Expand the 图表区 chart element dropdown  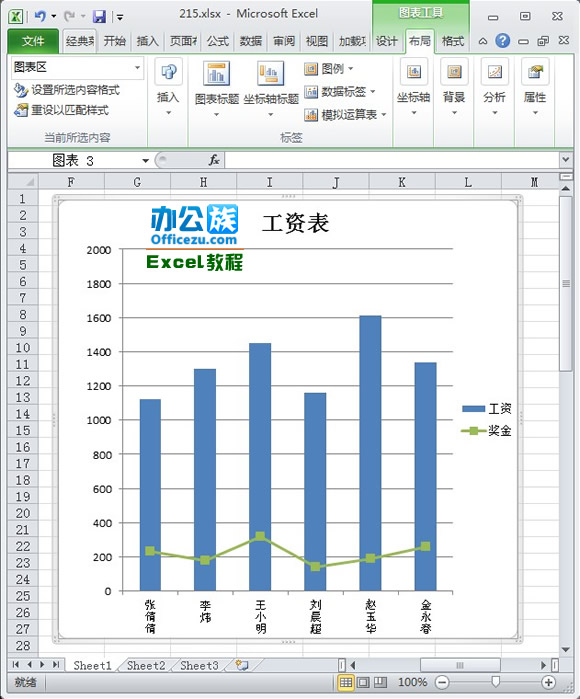137,68
